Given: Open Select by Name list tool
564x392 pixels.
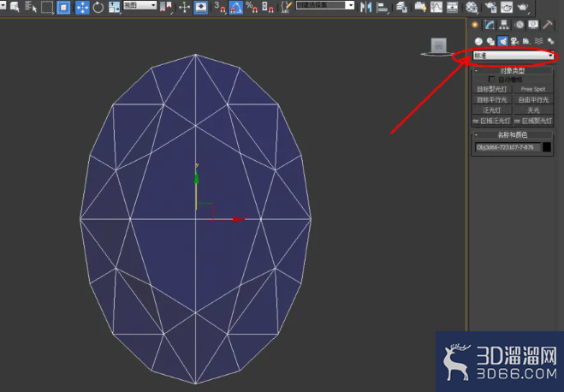Looking at the screenshot, I should (31, 7).
